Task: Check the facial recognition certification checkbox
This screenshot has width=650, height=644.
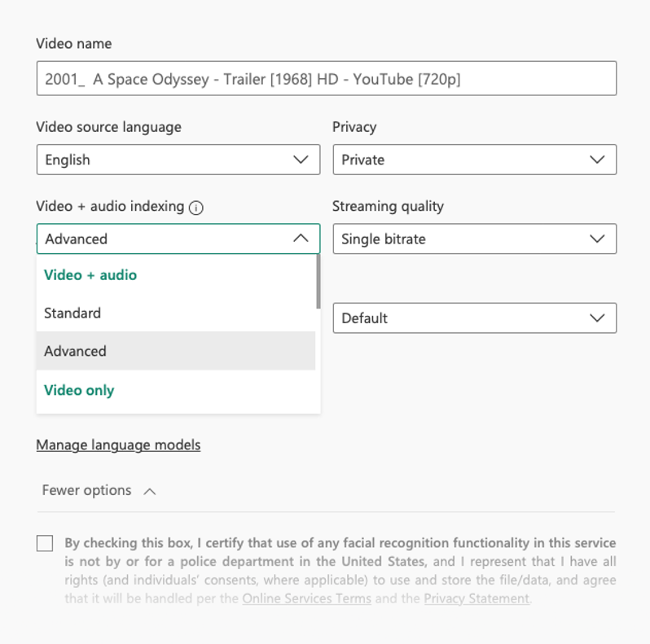Action: tap(45, 543)
